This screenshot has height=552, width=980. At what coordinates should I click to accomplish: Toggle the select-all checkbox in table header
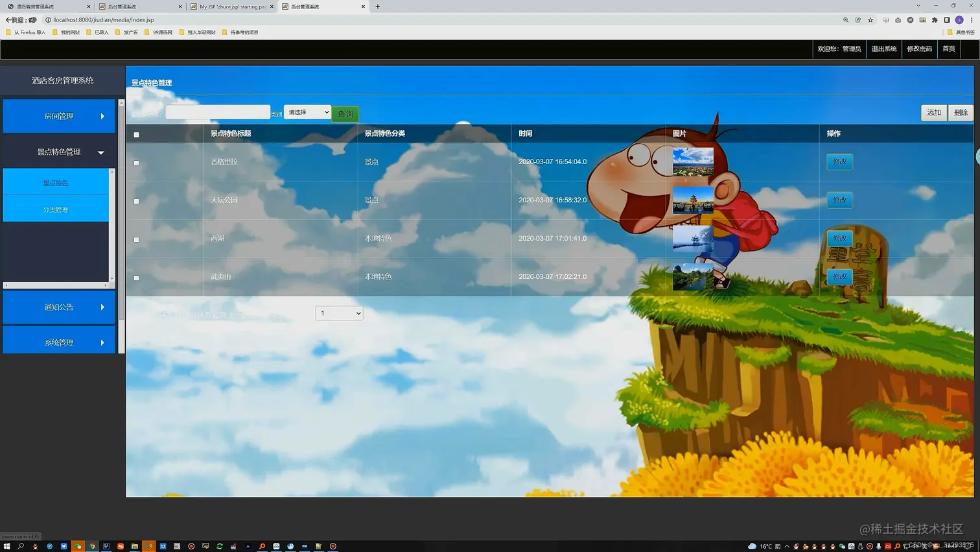coord(136,135)
